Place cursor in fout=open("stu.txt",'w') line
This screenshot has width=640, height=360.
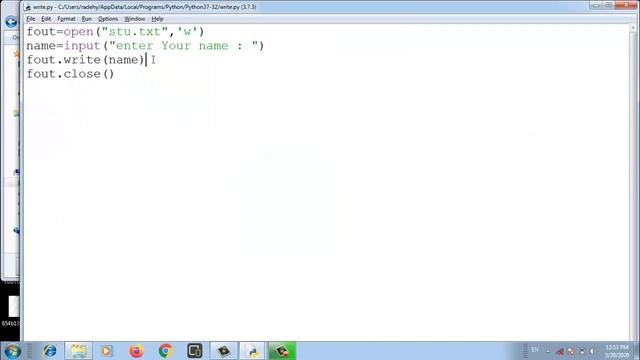click(115, 32)
